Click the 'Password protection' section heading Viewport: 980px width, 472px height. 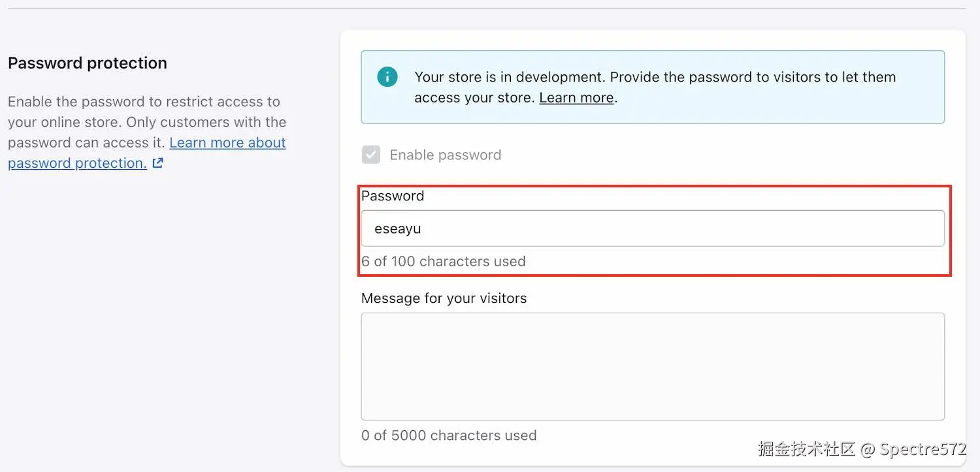87,63
